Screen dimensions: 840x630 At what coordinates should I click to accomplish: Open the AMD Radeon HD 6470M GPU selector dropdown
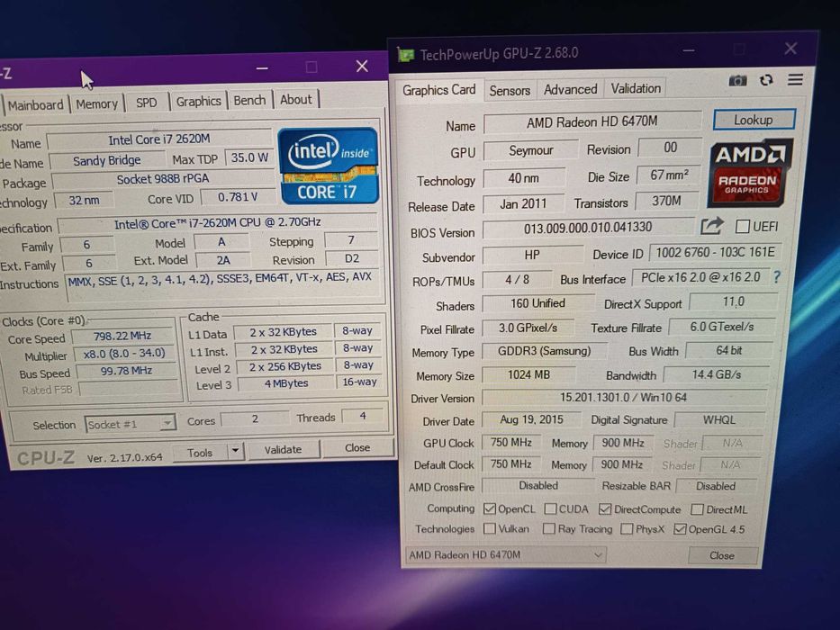click(506, 555)
